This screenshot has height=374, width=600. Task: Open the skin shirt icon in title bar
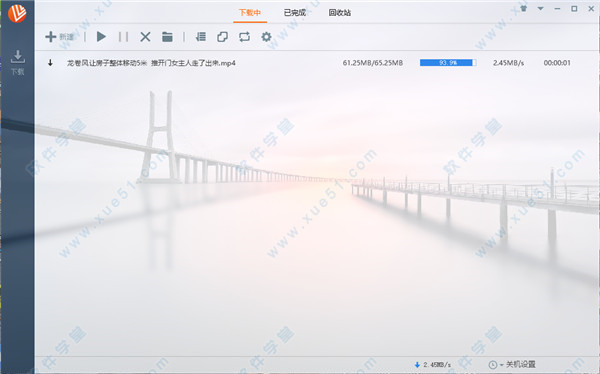point(523,8)
